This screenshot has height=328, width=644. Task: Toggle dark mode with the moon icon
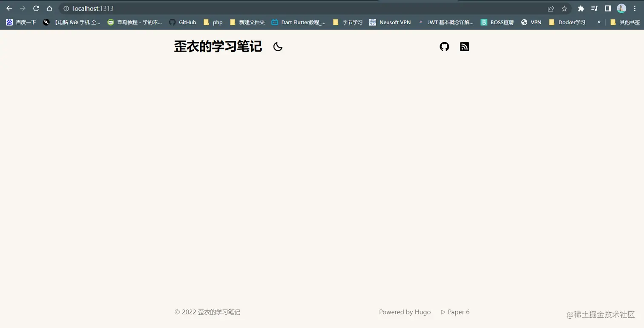(x=278, y=47)
